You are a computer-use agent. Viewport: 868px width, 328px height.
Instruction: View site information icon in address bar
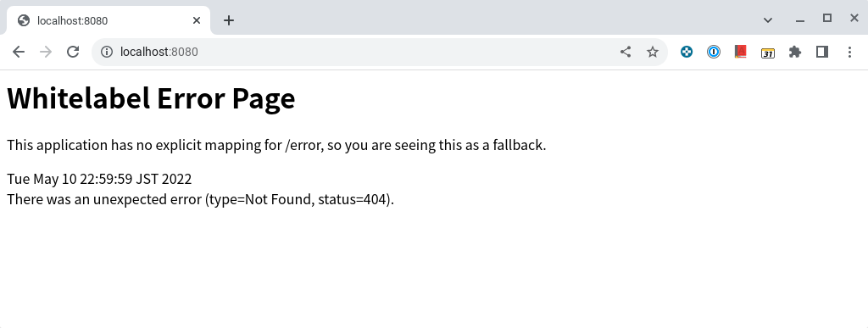[x=106, y=52]
